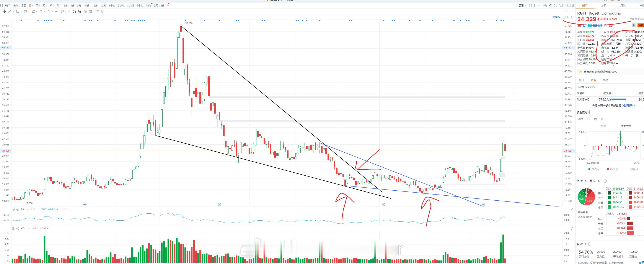Delete drawings with the trash icon
Viewport: 644px width, 264px height.
91,11
